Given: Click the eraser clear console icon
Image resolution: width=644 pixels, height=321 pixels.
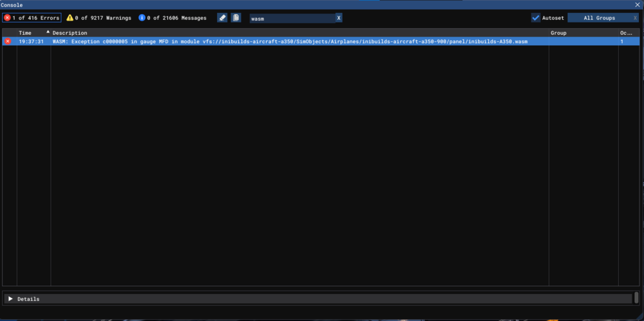Looking at the screenshot, I should point(222,18).
